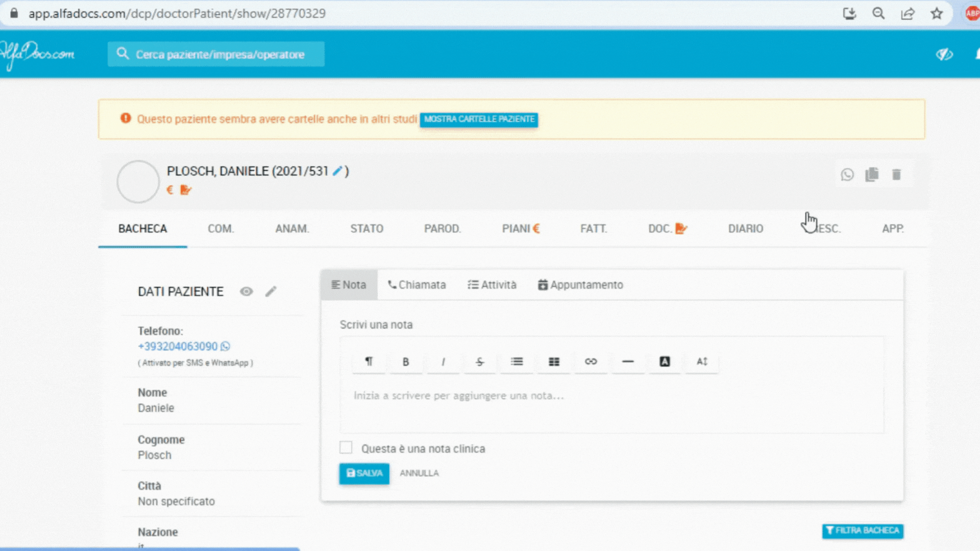Edit patient number with blue pencil icon
980x551 pixels.
pos(337,171)
